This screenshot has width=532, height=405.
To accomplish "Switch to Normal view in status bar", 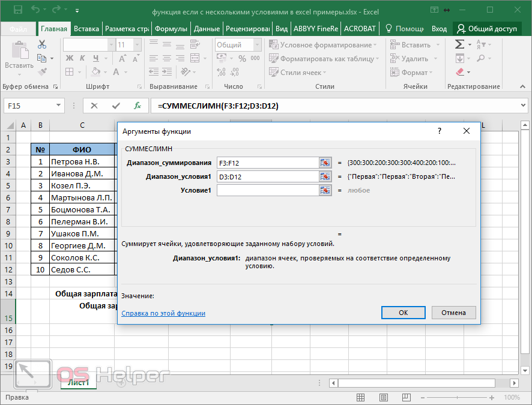I will tap(361, 397).
